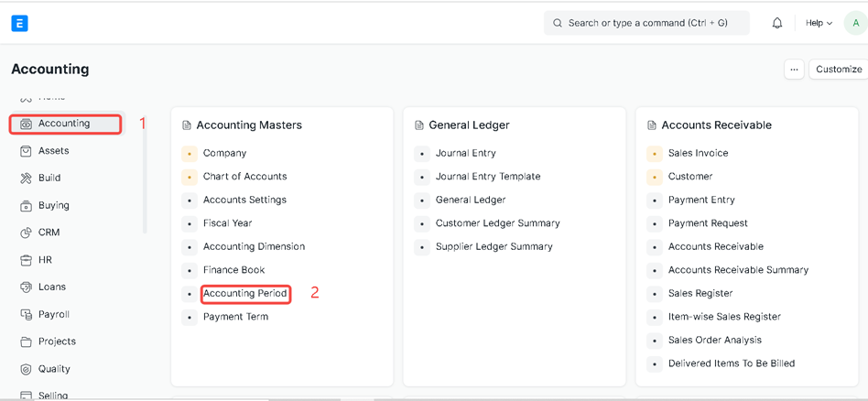
Task: Open the three-dots more options menu
Action: click(794, 70)
